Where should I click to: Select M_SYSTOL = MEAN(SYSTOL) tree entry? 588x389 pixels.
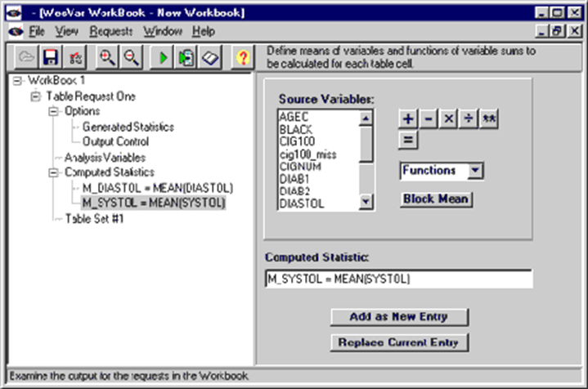[x=154, y=203]
